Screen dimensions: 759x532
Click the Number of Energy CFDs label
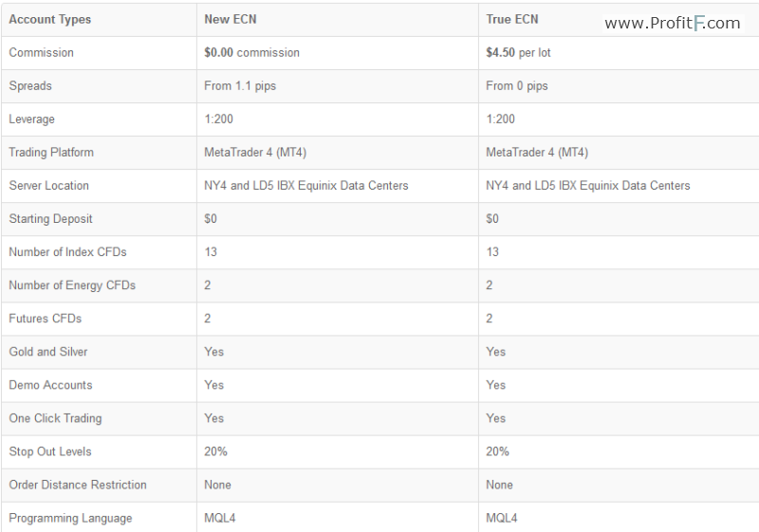(72, 285)
